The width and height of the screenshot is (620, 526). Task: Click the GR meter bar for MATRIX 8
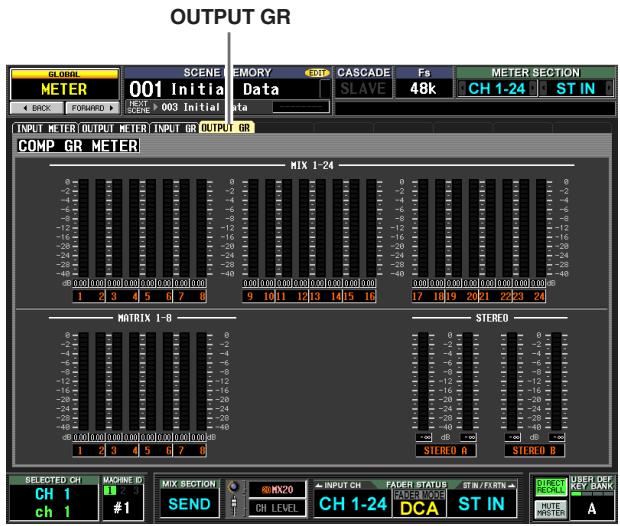pyautogui.click(x=201, y=381)
